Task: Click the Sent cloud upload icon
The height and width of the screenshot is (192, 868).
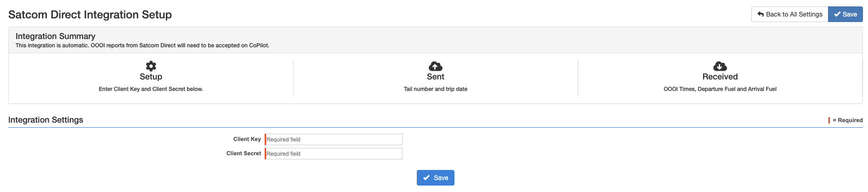Action: point(436,66)
